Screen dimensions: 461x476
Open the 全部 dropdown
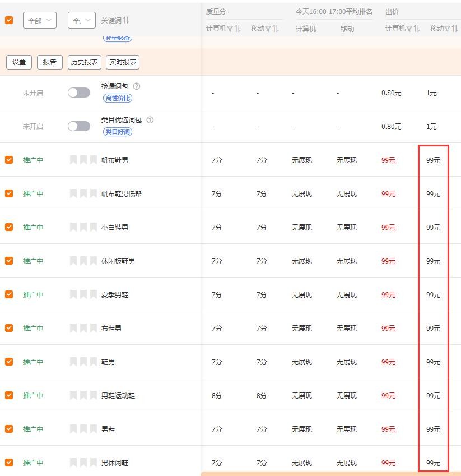click(x=39, y=20)
